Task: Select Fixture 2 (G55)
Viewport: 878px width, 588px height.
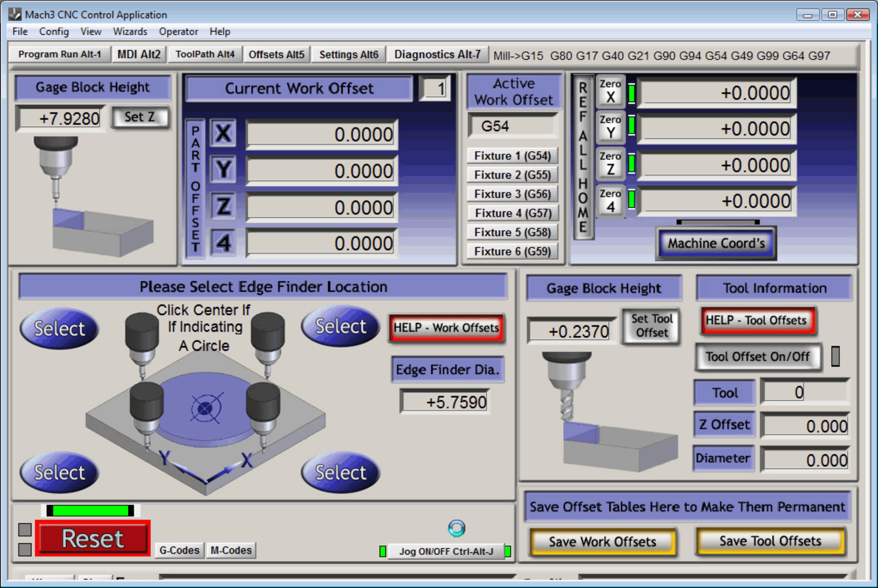Action: point(513,175)
